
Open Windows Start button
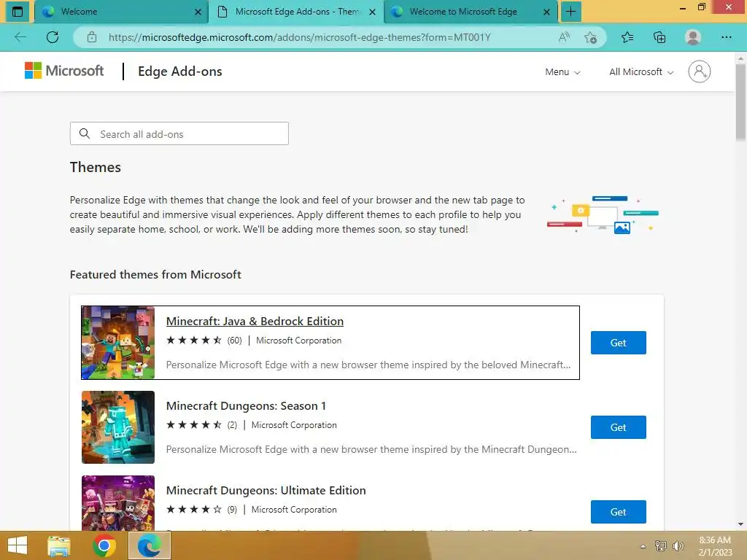tap(18, 545)
